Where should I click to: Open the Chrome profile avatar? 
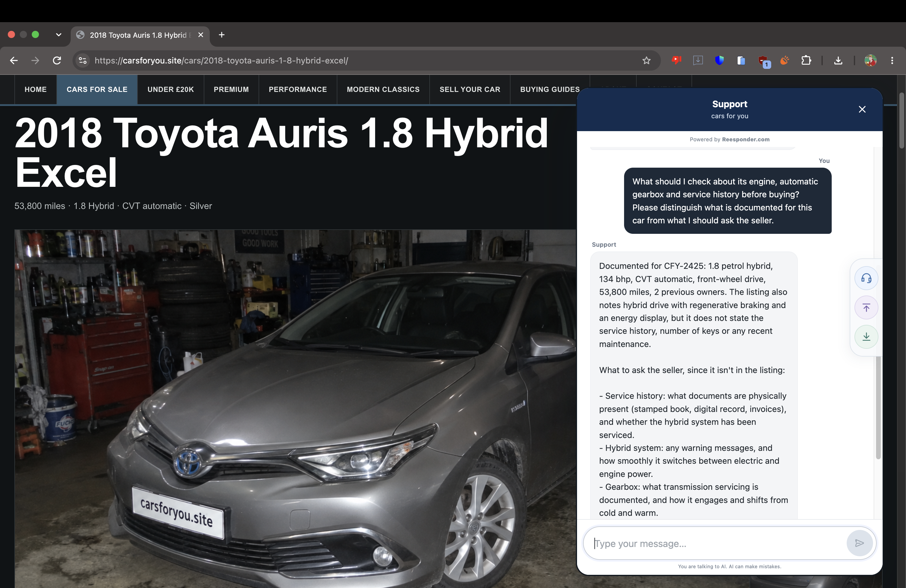pyautogui.click(x=870, y=60)
